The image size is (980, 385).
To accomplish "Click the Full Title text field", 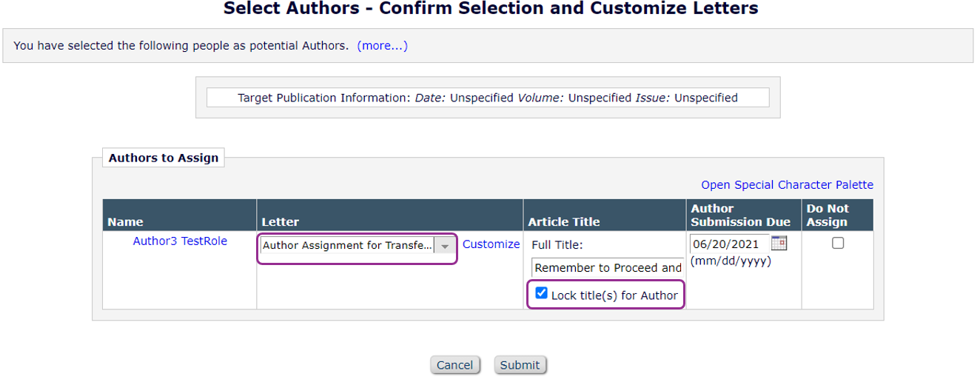I will [608, 268].
